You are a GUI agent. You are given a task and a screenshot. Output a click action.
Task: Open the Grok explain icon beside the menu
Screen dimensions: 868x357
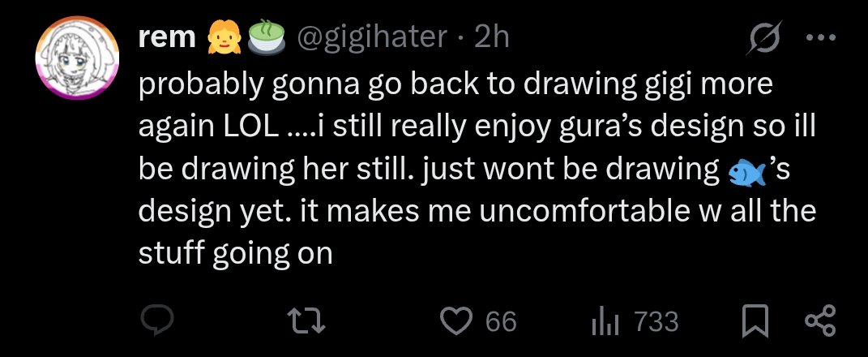pos(765,37)
